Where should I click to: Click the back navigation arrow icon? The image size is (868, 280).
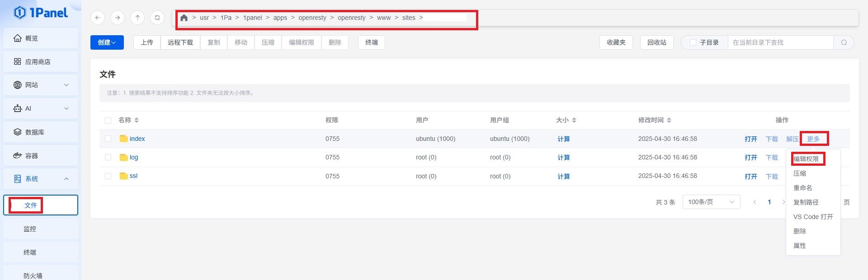click(98, 18)
